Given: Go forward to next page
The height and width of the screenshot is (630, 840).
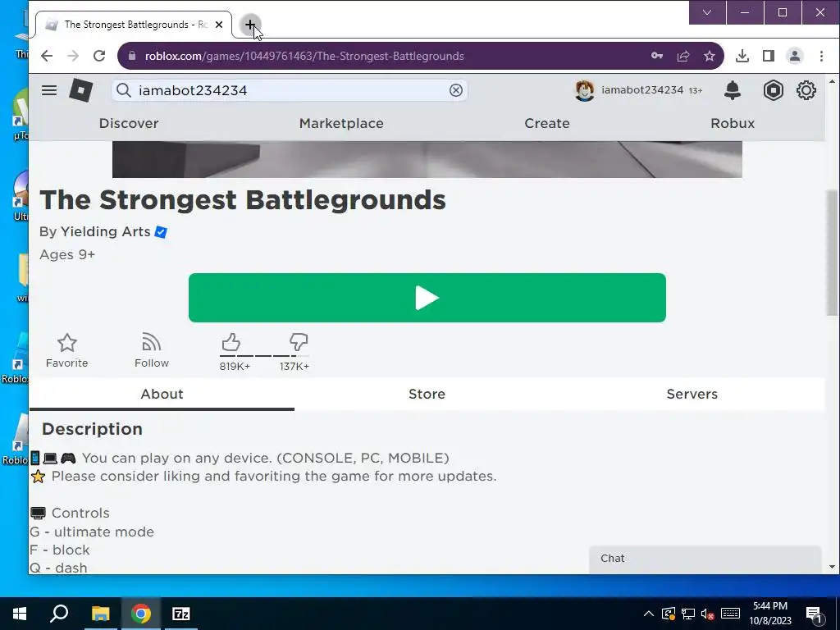Looking at the screenshot, I should point(73,56).
